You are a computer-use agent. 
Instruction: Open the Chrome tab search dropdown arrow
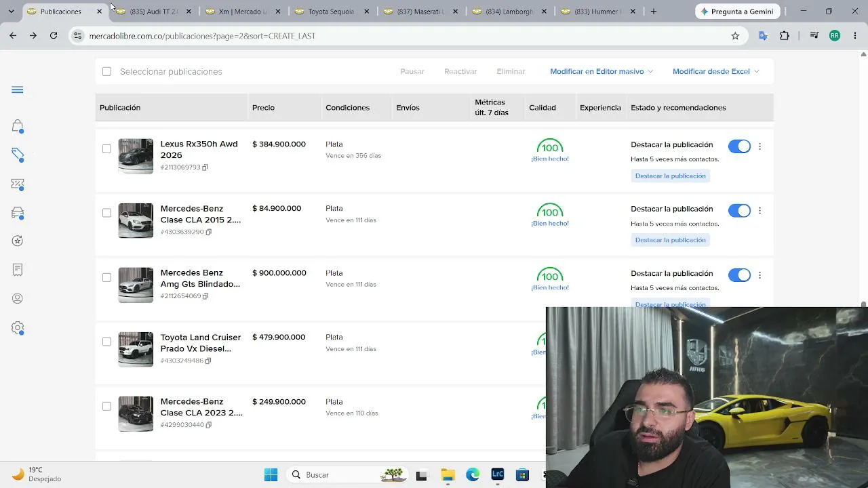[11, 12]
